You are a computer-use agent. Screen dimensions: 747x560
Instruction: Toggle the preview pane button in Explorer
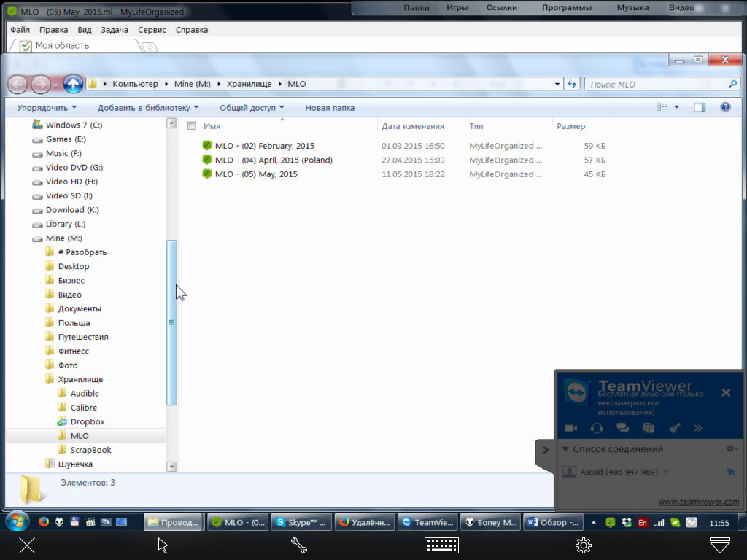point(700,107)
